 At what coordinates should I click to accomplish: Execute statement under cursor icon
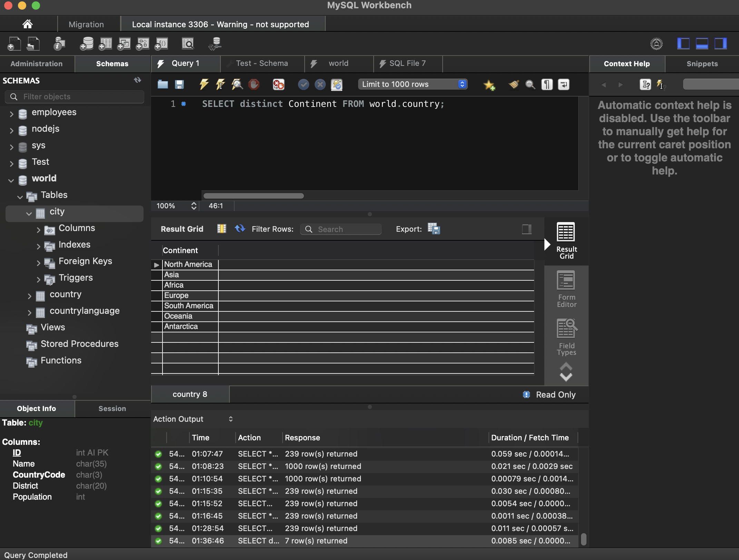[220, 84]
